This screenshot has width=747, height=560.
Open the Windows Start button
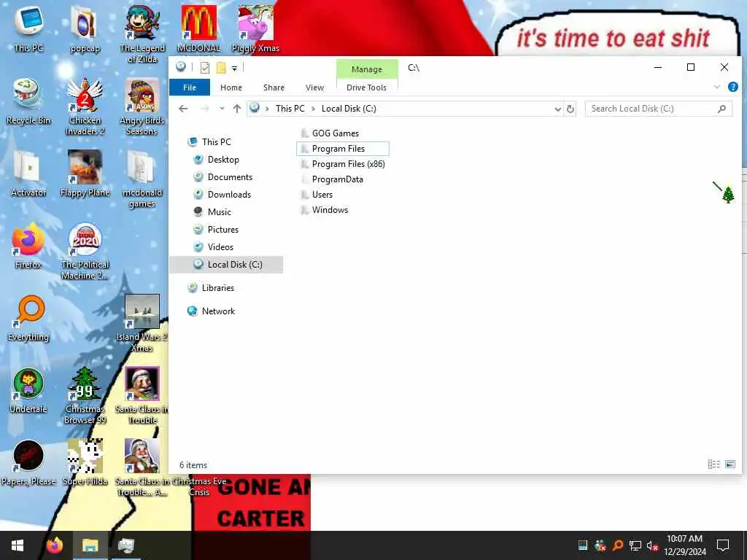tap(18, 545)
